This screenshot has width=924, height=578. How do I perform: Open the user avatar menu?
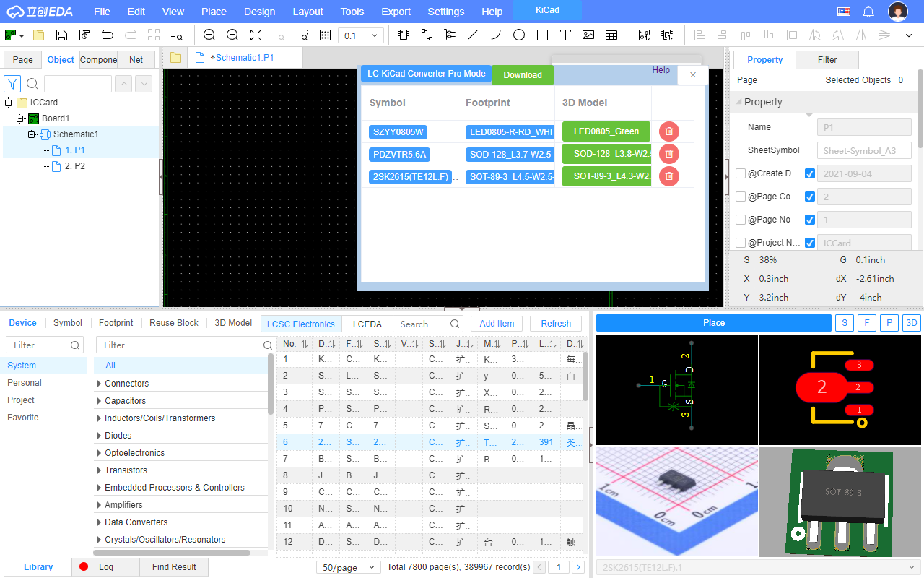pyautogui.click(x=898, y=12)
